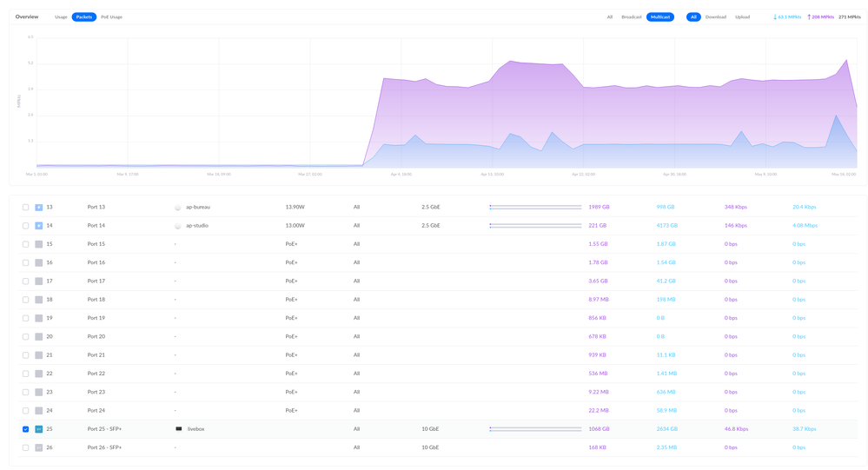Image resolution: width=868 pixels, height=470 pixels.
Task: Filter chart by Broadcast packets
Action: [632, 17]
